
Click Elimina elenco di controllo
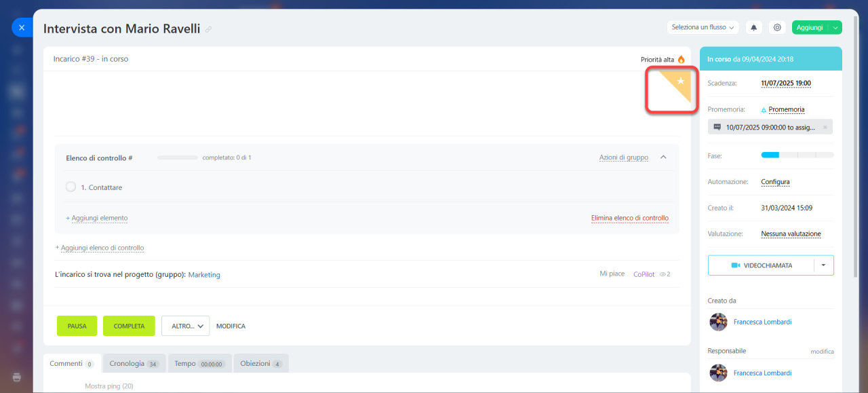tap(630, 218)
